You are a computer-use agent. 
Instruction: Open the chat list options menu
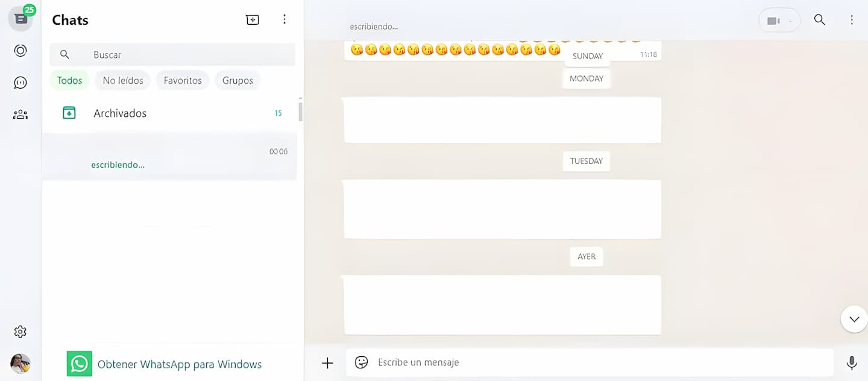coord(285,20)
